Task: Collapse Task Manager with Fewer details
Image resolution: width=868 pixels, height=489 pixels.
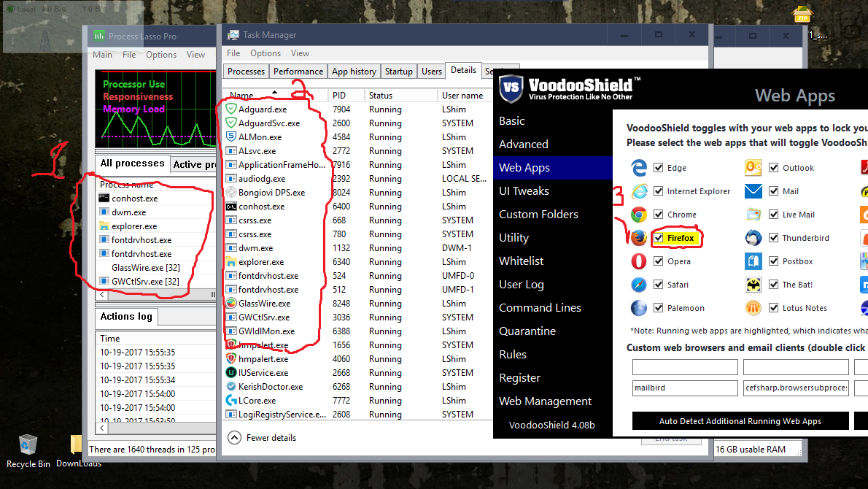Action: (x=262, y=437)
